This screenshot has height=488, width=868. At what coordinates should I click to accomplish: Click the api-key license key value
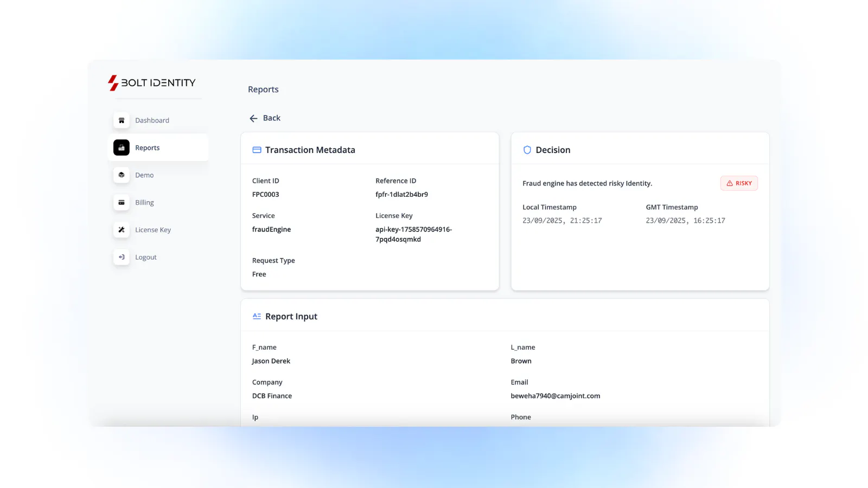[x=414, y=234]
